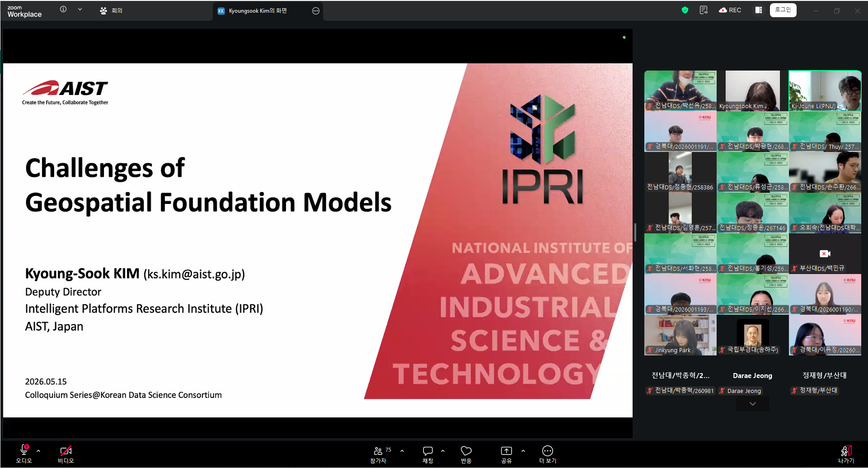Select the Kyoungsook Kim의 화면 tab
Viewport: 868px width, 468px height.
(x=258, y=11)
